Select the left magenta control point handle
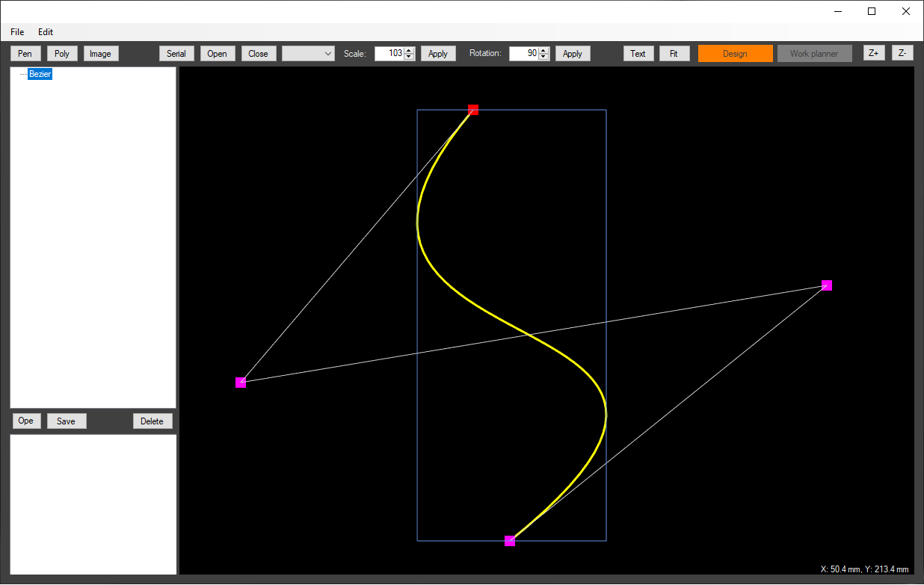The height and width of the screenshot is (585, 924). (241, 383)
